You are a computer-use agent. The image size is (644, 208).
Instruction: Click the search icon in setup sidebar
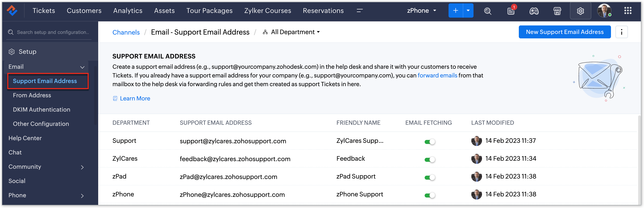tap(10, 32)
